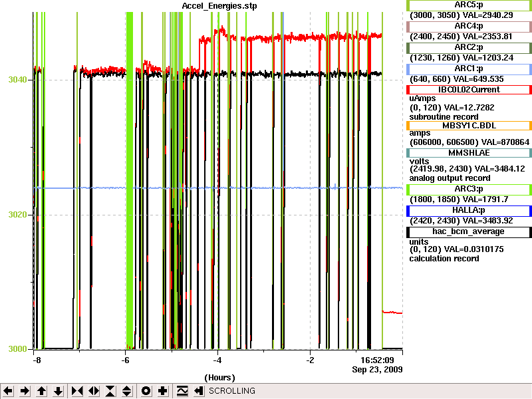532x399 pixels.
Task: Select the ARC2:p curve legend
Action: tap(469, 47)
